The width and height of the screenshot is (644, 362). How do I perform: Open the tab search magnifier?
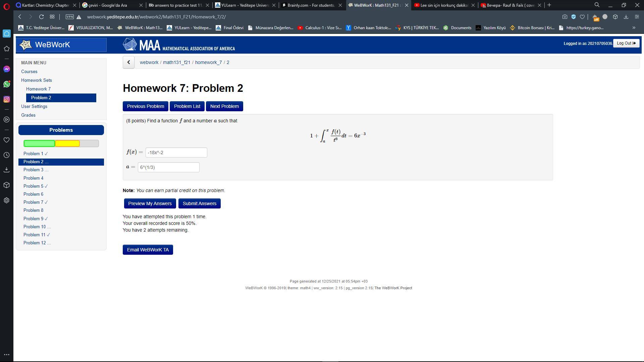click(x=597, y=5)
